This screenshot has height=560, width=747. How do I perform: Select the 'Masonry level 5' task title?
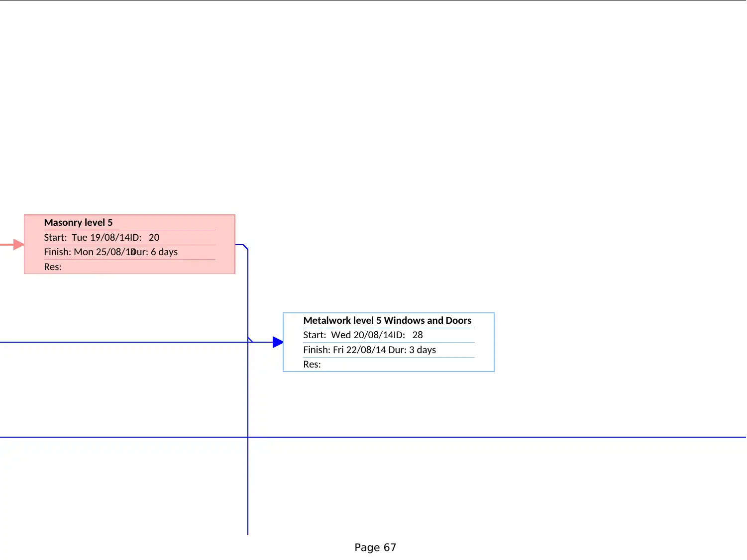[x=78, y=222]
